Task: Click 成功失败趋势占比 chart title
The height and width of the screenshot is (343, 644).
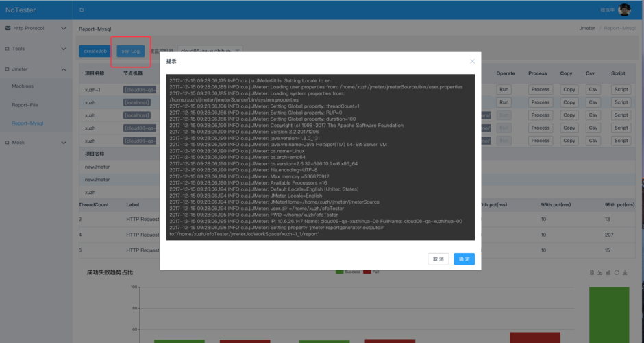Action: point(110,272)
